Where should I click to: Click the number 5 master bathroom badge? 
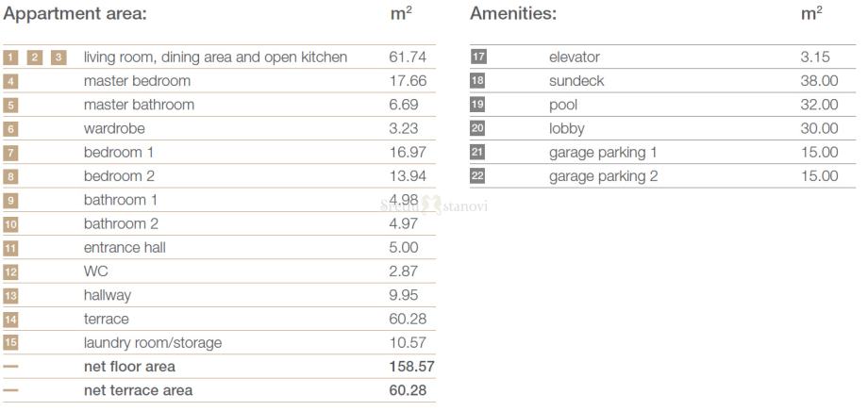[x=10, y=105]
